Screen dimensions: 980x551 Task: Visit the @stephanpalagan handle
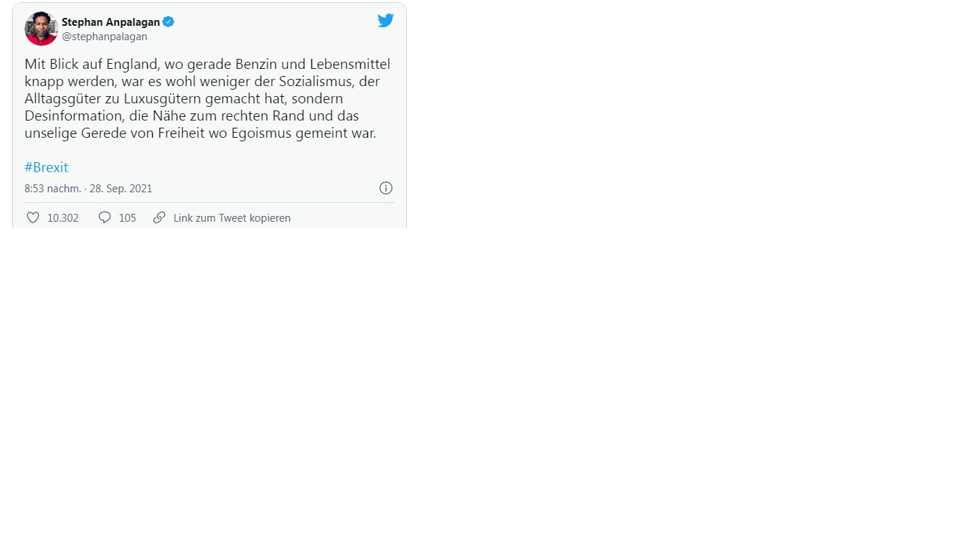(x=105, y=37)
